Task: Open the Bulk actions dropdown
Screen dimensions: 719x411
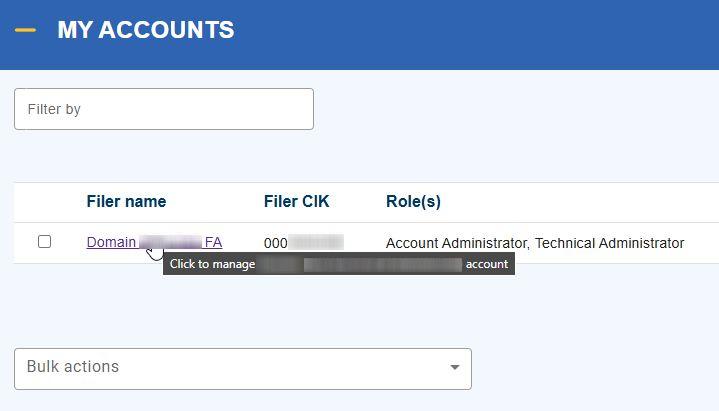Action: (x=242, y=368)
